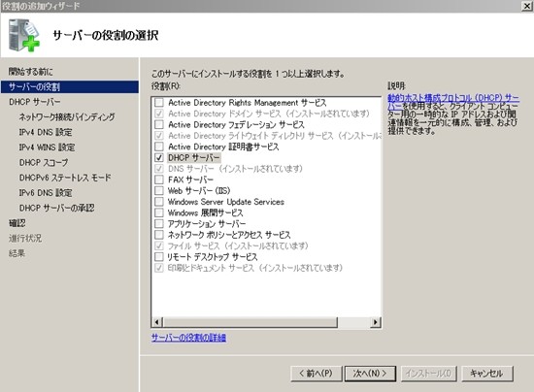Uncheck the DHCP サーバー role checkbox
Screen dimensions: 534x392
coord(159,157)
